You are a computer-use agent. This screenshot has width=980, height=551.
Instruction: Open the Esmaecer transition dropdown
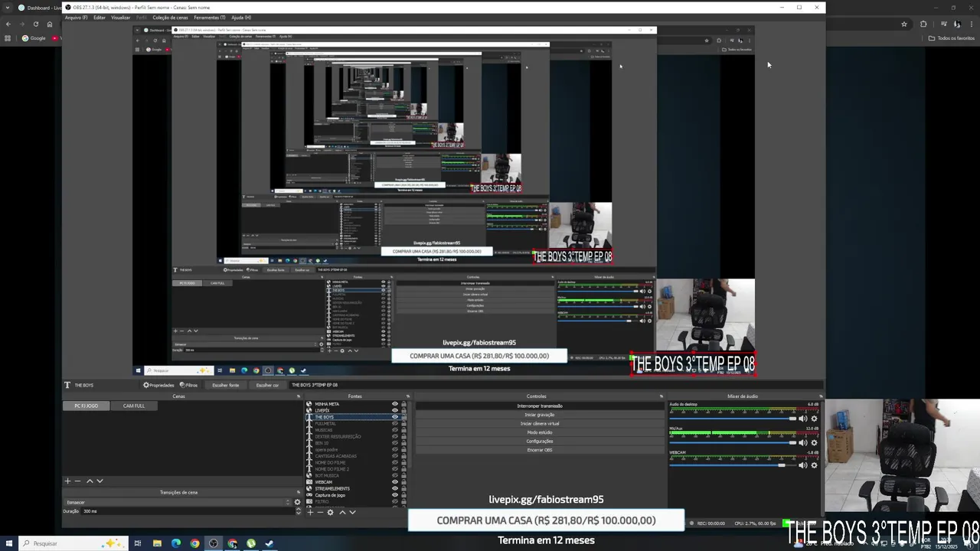(178, 502)
